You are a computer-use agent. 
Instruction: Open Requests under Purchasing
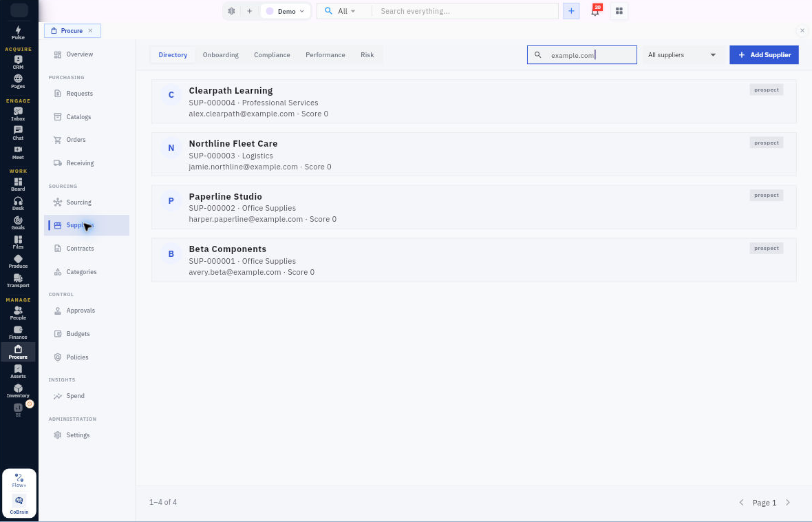[87, 94]
